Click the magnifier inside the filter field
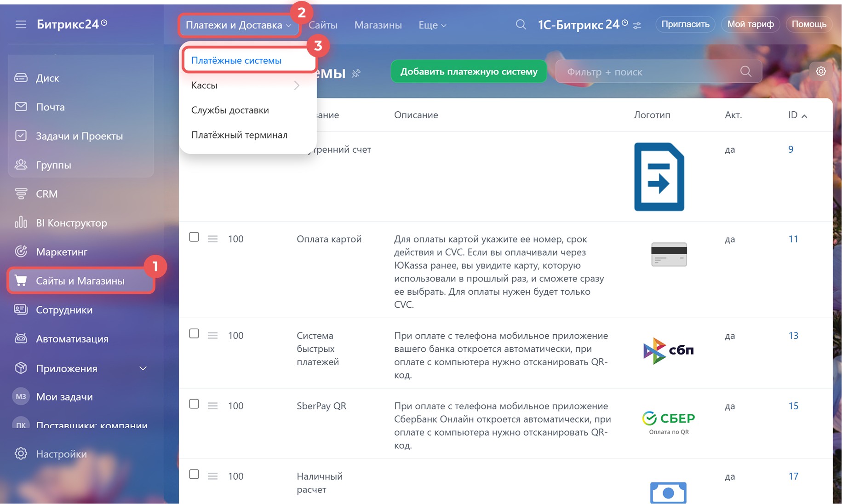The image size is (842, 504). (746, 71)
